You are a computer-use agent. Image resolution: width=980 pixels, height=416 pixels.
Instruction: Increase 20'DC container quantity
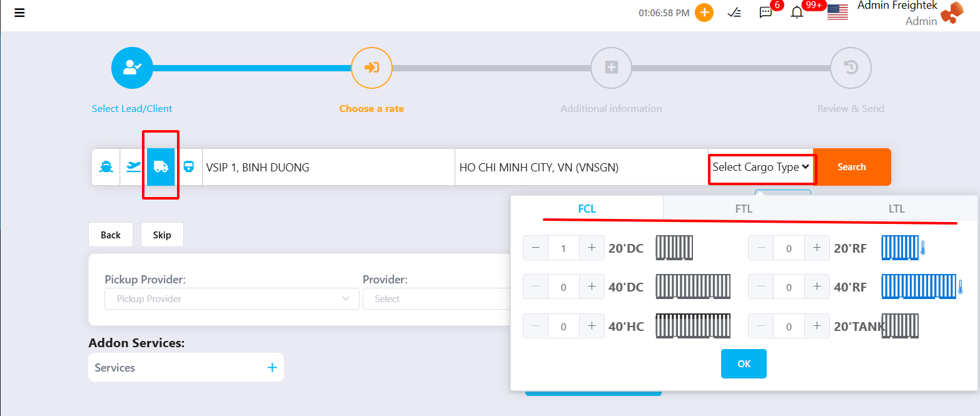592,248
